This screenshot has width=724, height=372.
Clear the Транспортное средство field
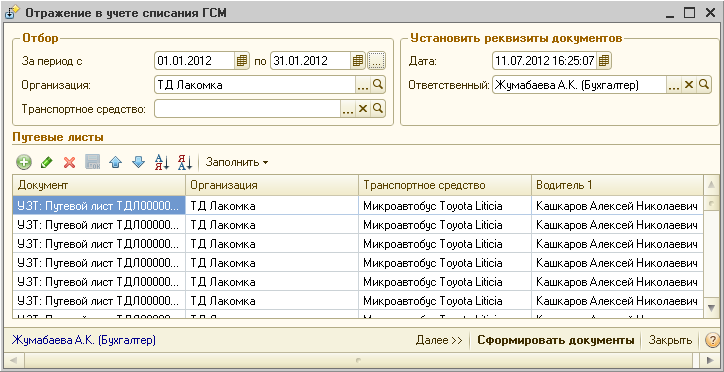coord(363,109)
